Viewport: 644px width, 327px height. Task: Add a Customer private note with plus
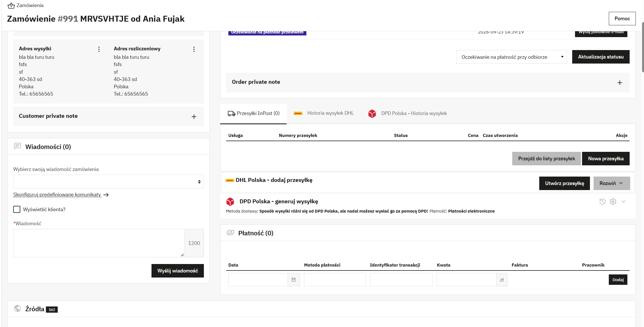(194, 117)
